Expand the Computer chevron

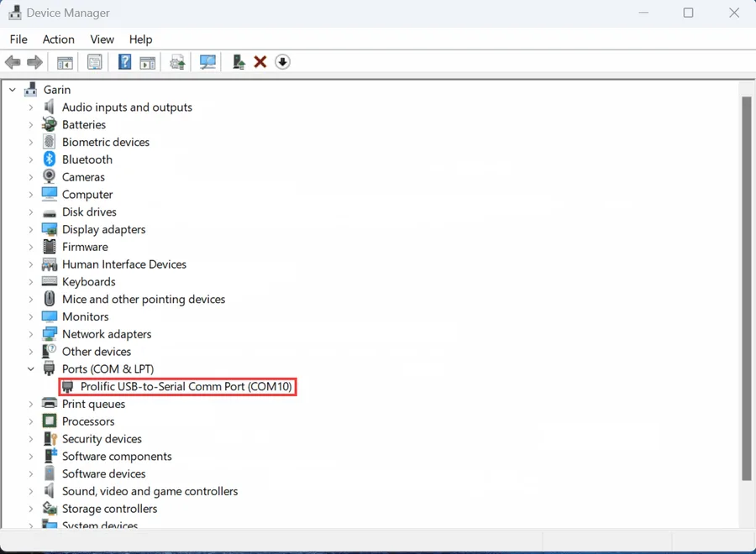(x=31, y=195)
